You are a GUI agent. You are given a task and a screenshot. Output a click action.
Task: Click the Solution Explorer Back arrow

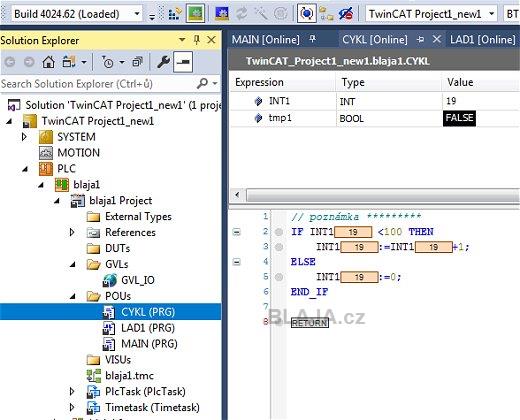point(10,62)
